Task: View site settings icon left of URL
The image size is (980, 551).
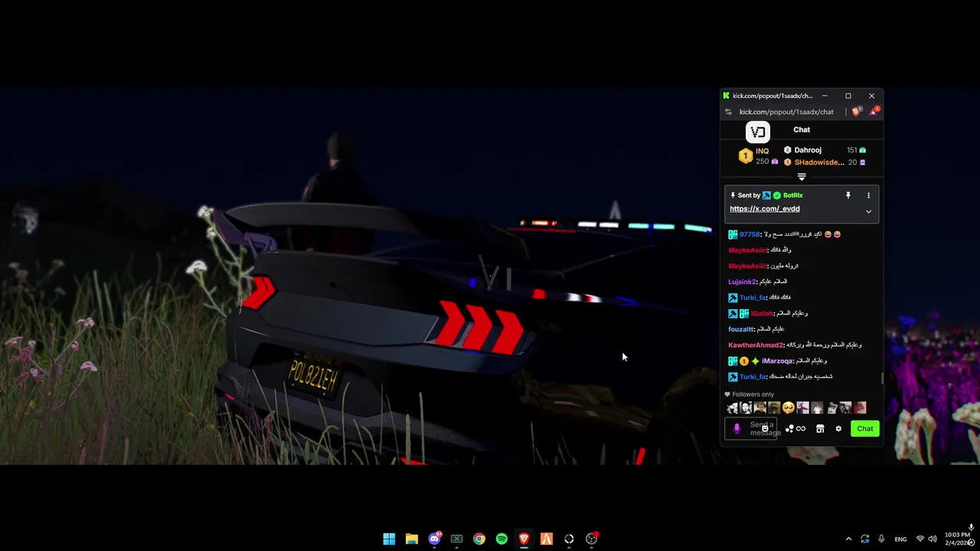Action: tap(728, 112)
